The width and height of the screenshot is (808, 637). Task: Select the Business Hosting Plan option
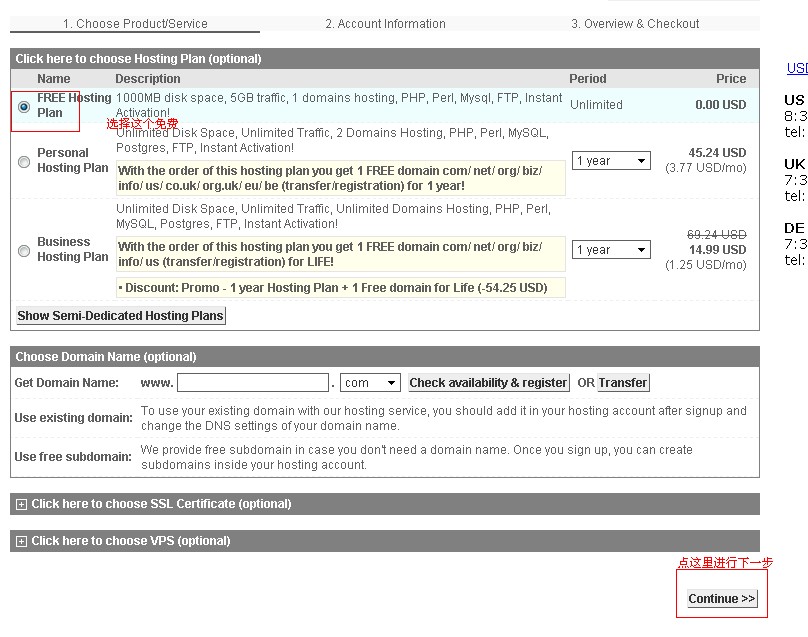pos(23,249)
